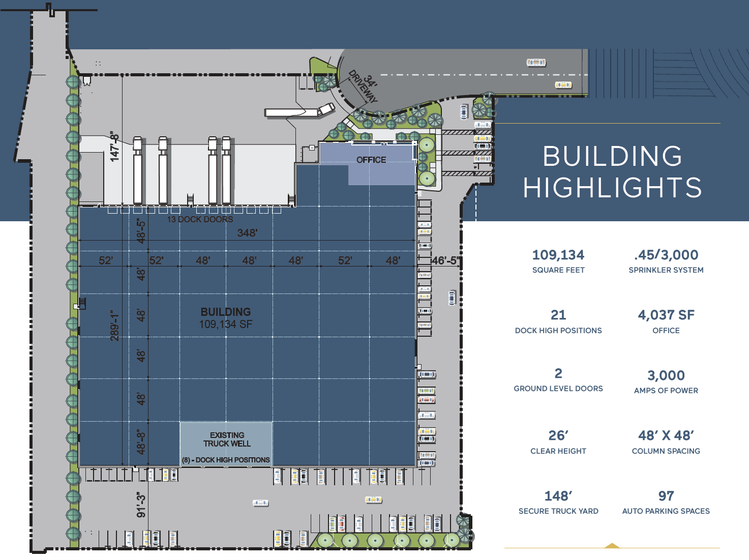Click the 3,000 Amps of Power highlight
This screenshot has width=749, height=560.
pos(666,382)
